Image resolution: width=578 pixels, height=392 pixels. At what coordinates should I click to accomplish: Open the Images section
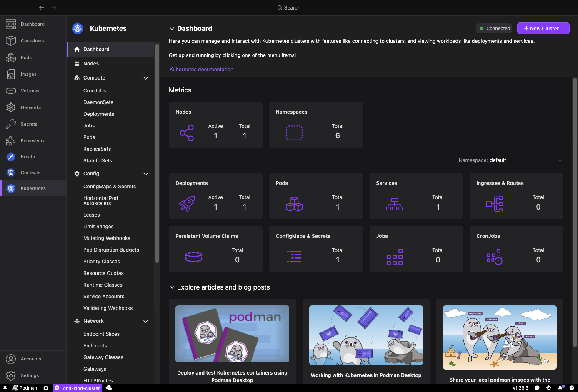coord(33,74)
